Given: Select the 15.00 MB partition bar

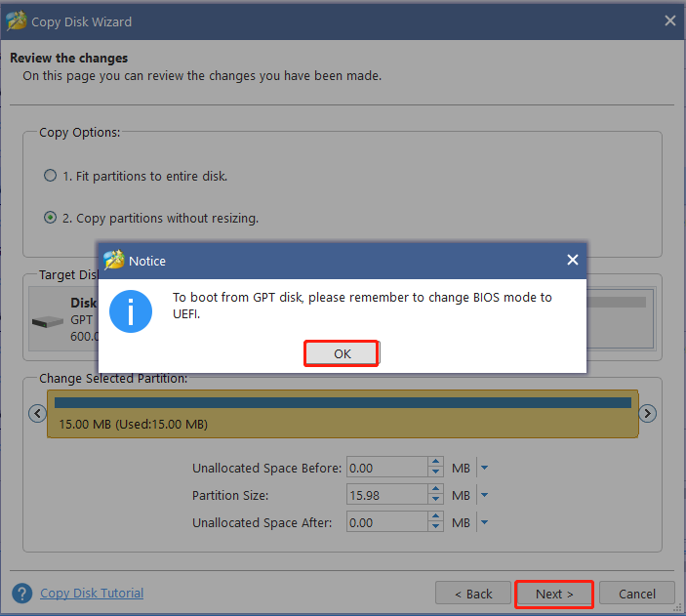Looking at the screenshot, I should point(343,413).
